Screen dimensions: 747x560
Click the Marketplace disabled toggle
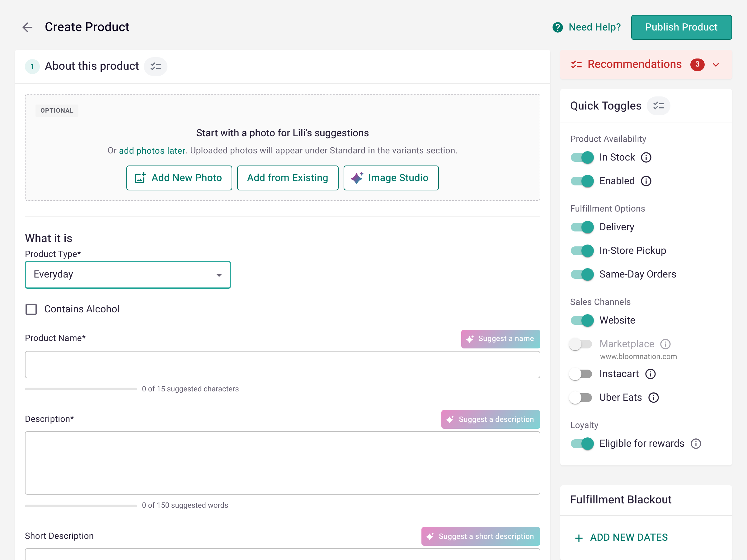point(581,344)
